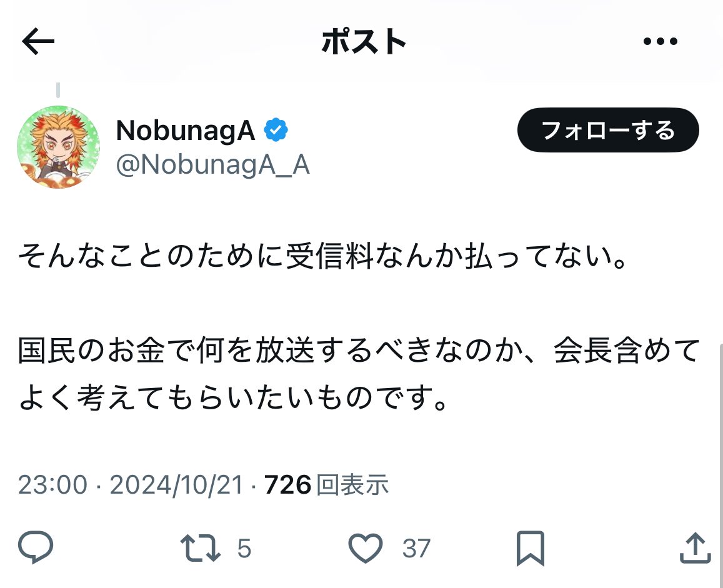Click the blue verified badge

(276, 130)
